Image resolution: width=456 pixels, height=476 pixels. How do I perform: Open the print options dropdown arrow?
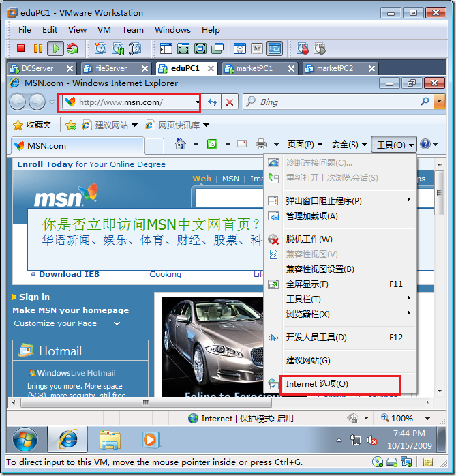pos(276,145)
